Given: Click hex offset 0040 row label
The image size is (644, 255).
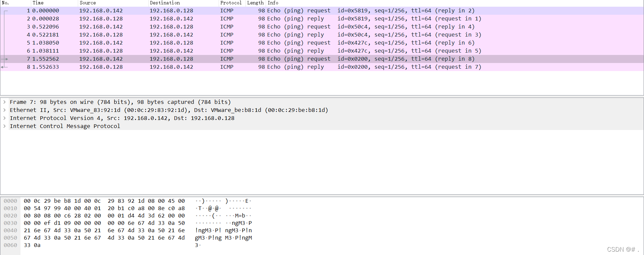Looking at the screenshot, I should point(10,231).
